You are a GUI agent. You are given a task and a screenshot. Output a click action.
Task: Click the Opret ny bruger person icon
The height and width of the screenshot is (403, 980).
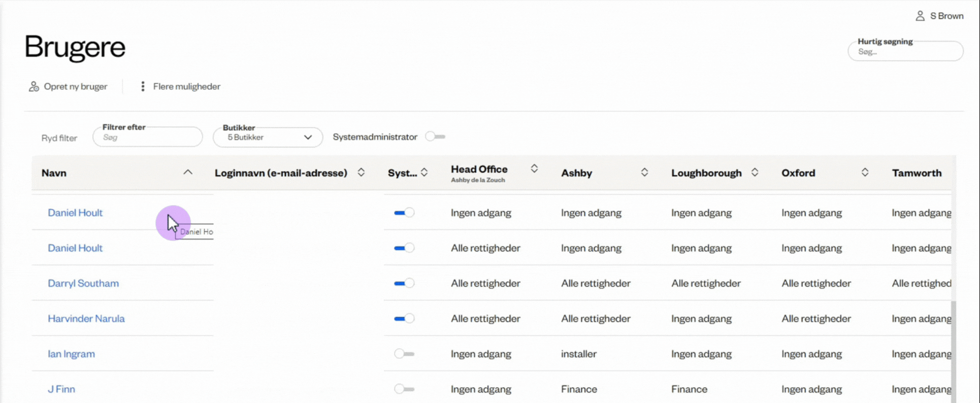coord(34,86)
